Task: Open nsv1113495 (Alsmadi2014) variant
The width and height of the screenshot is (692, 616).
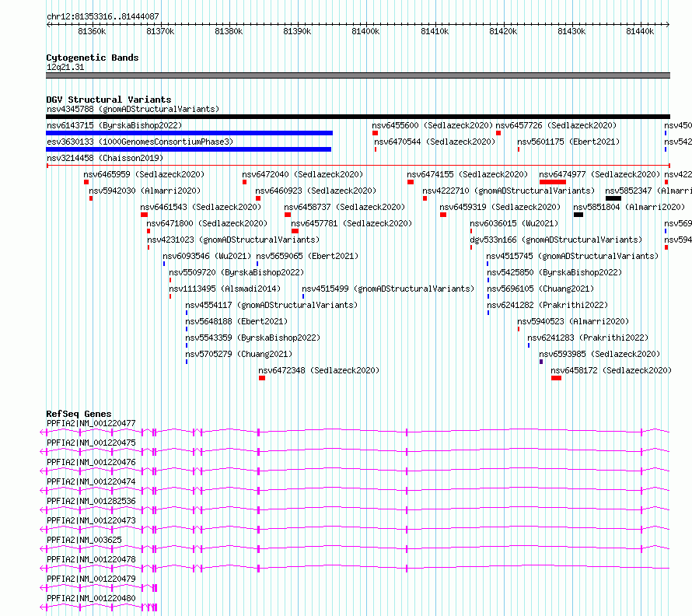Action: [x=225, y=289]
